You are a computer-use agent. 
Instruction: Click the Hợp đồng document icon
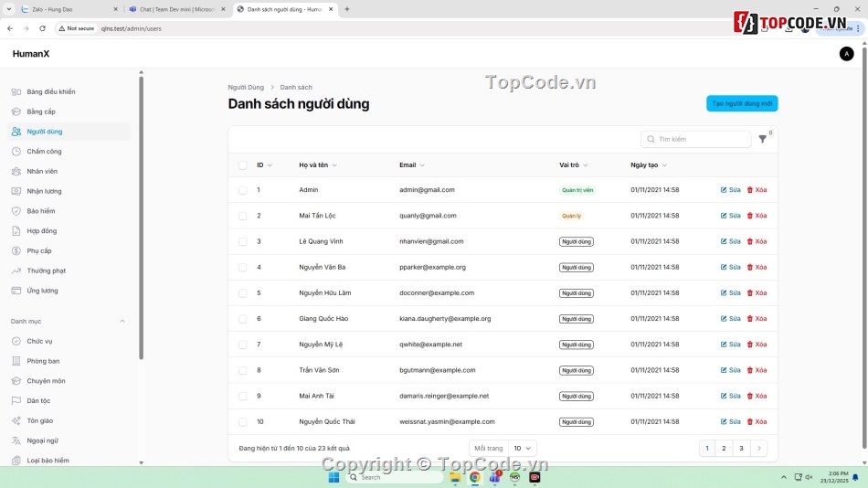coord(16,231)
